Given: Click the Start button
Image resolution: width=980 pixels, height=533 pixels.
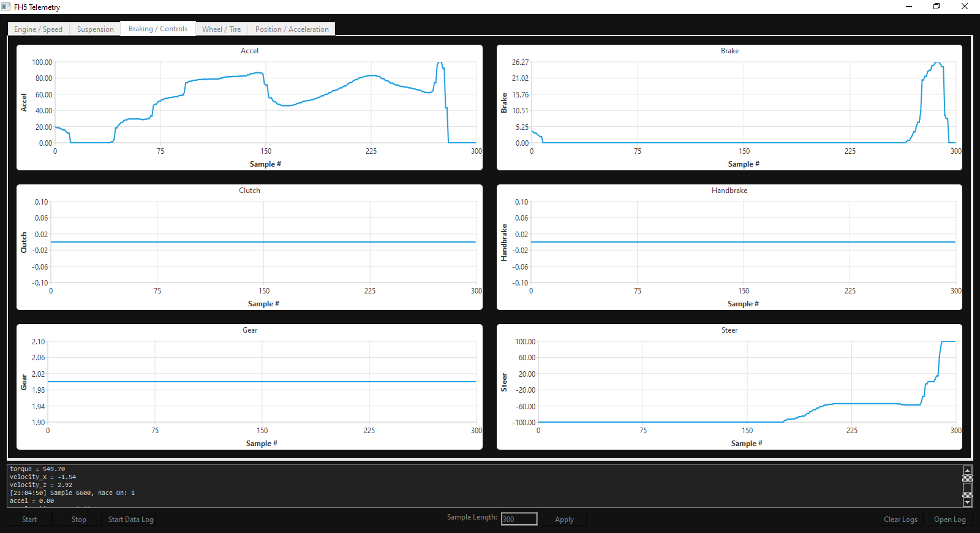Looking at the screenshot, I should pos(29,520).
